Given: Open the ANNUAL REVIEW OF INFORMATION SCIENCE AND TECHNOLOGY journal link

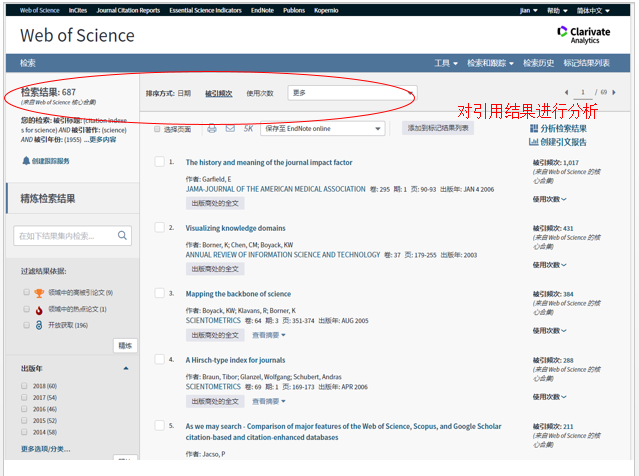Looking at the screenshot, I should pyautogui.click(x=283, y=255).
